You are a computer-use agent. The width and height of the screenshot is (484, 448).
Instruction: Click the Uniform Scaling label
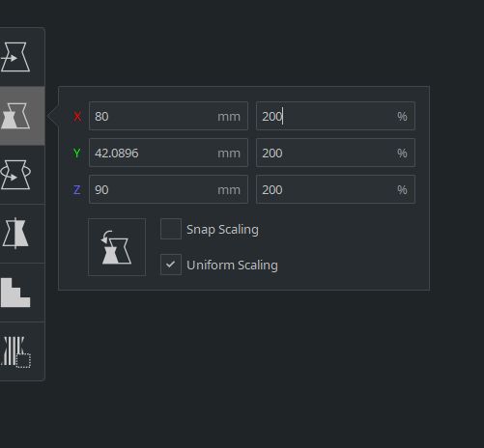click(x=232, y=266)
